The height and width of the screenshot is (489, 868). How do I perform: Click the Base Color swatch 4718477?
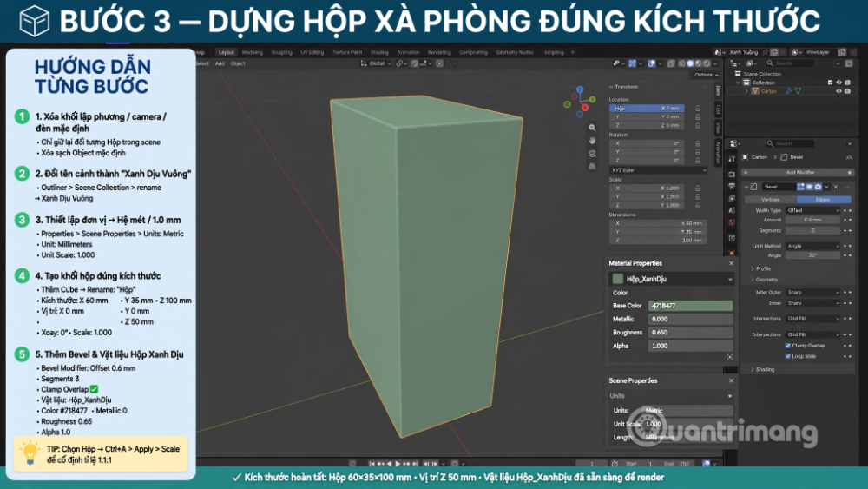coord(690,306)
